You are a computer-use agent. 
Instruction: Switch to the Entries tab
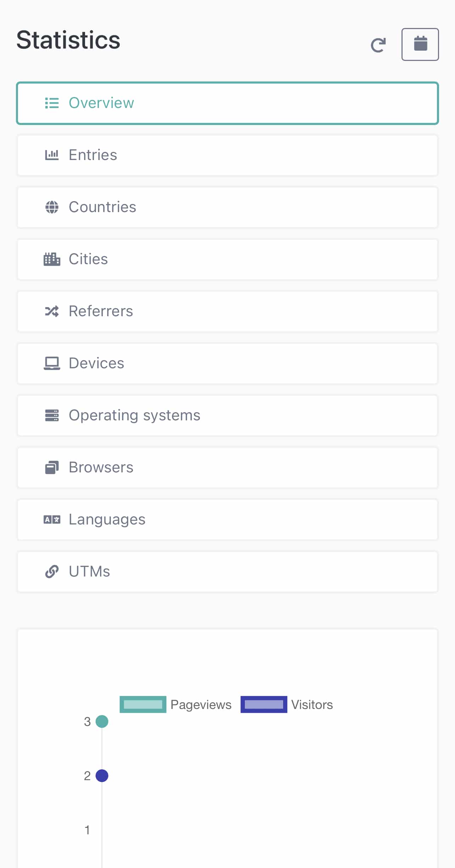tap(227, 155)
